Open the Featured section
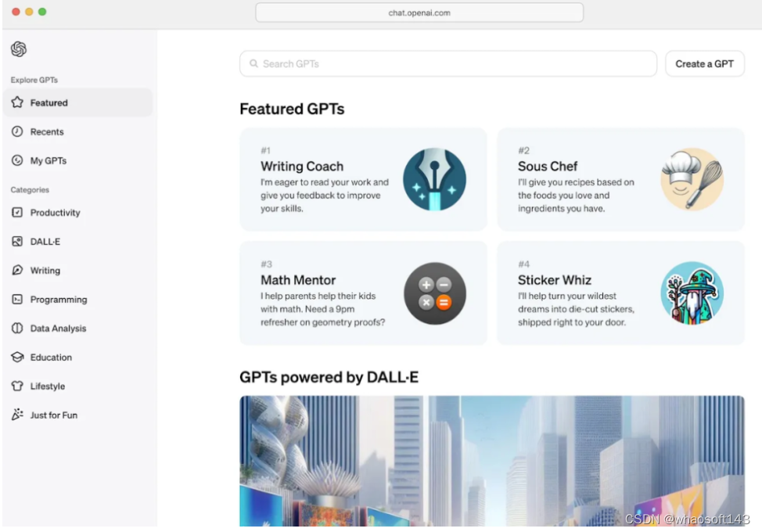 77,102
